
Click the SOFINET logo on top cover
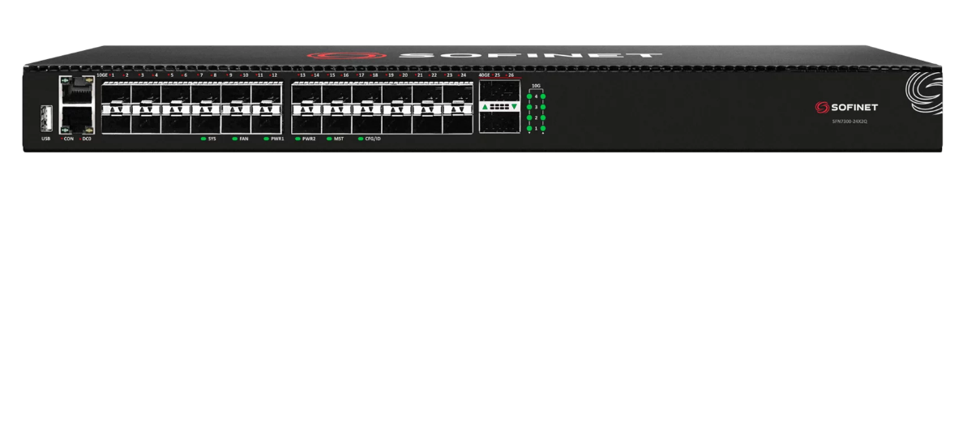click(x=484, y=56)
